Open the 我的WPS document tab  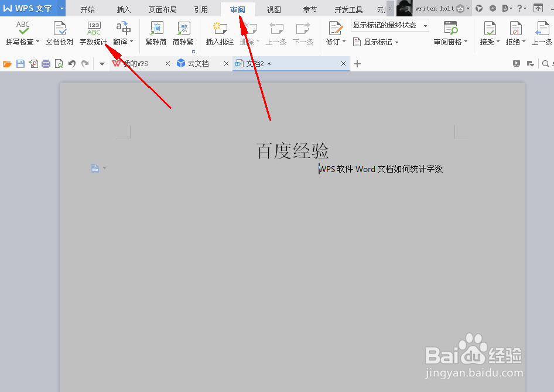pyautogui.click(x=136, y=64)
